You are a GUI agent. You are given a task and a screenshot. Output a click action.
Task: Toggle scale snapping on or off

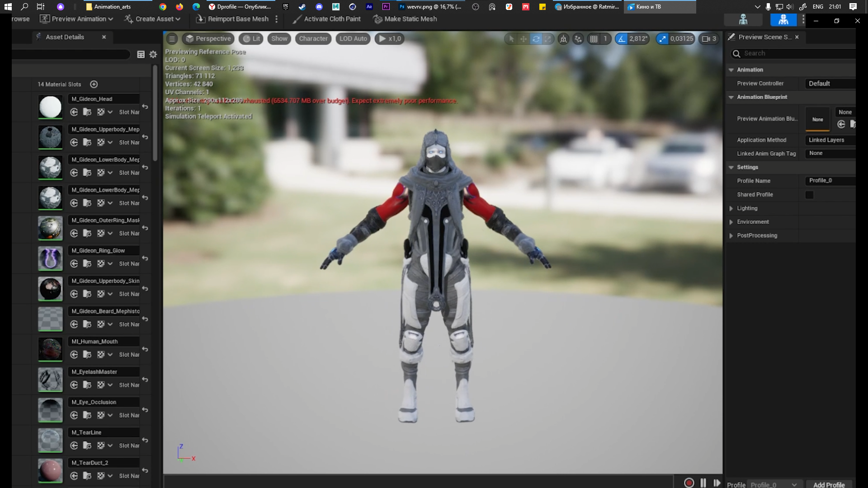pyautogui.click(x=663, y=39)
